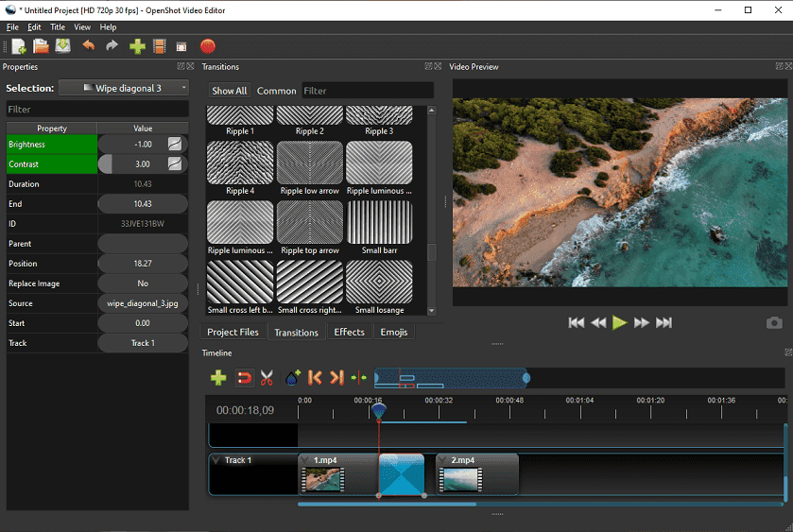
Task: Center timeline on the playhead
Action: coord(358,378)
